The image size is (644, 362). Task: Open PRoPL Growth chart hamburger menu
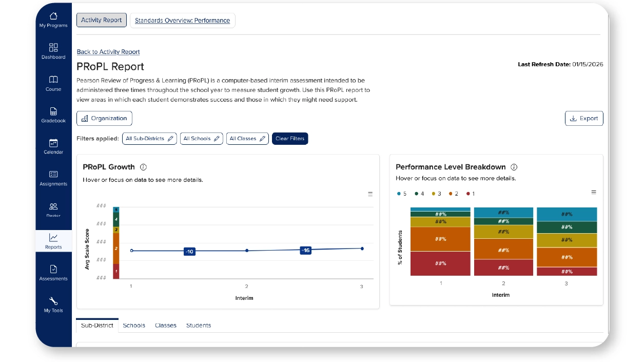370,194
